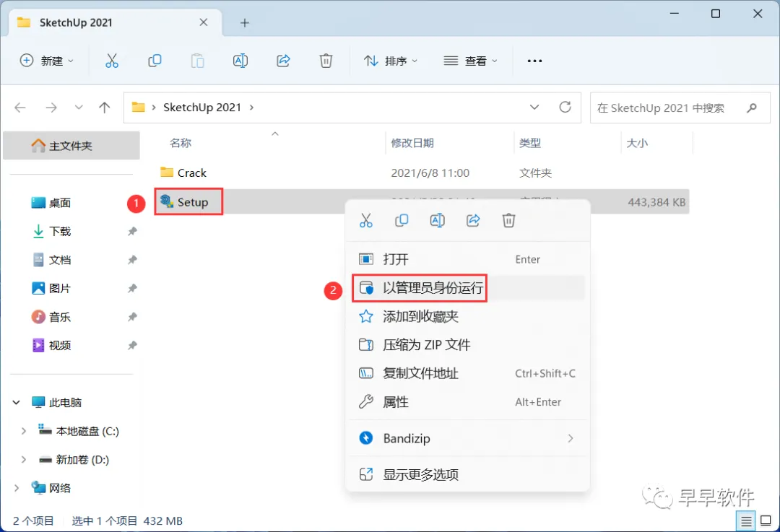The image size is (780, 532).
Task: Click the chevron after SketchUp 2021 in the address bar
Action: point(252,108)
